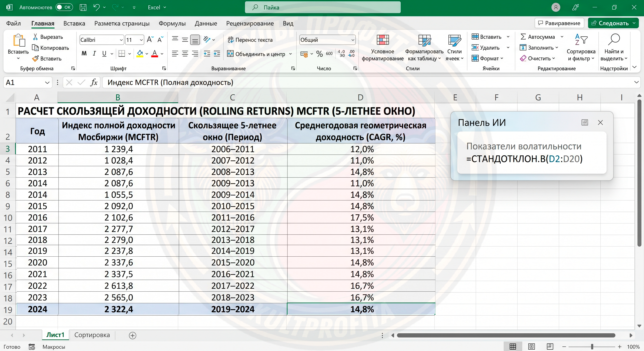Switch to Page Layout view in status bar
Screen dimensions: 644x351
pyautogui.click(x=531, y=346)
